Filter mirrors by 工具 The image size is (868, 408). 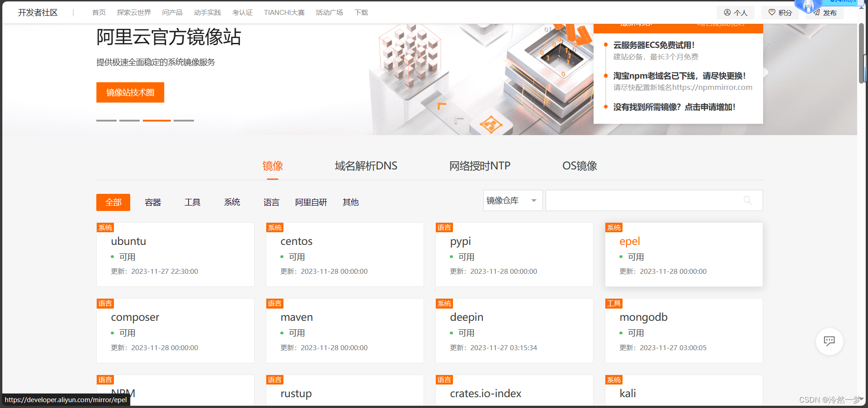192,202
